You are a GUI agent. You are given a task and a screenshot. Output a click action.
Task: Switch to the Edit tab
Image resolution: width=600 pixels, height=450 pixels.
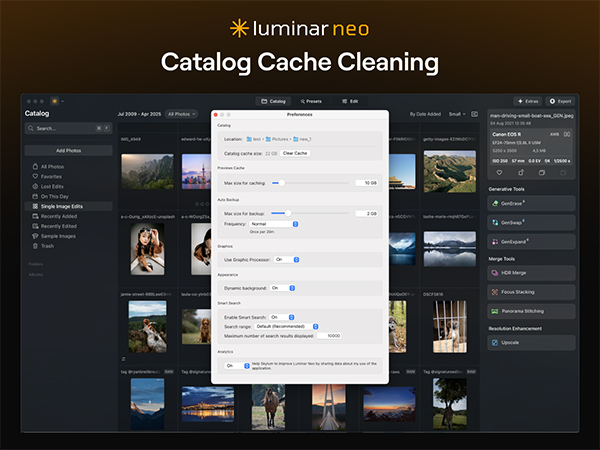pyautogui.click(x=350, y=101)
